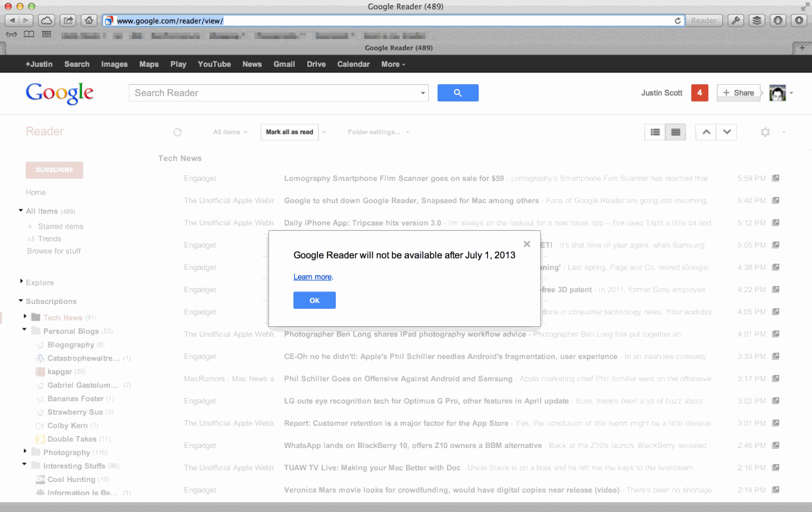Reload page using address bar refresh icon
Viewport: 812px width, 512px height.
tap(677, 21)
